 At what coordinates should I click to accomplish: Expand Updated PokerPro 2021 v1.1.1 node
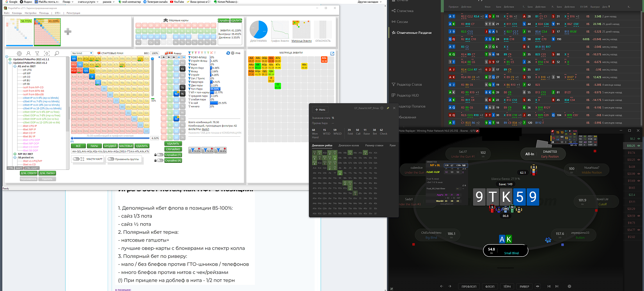pos(10,59)
